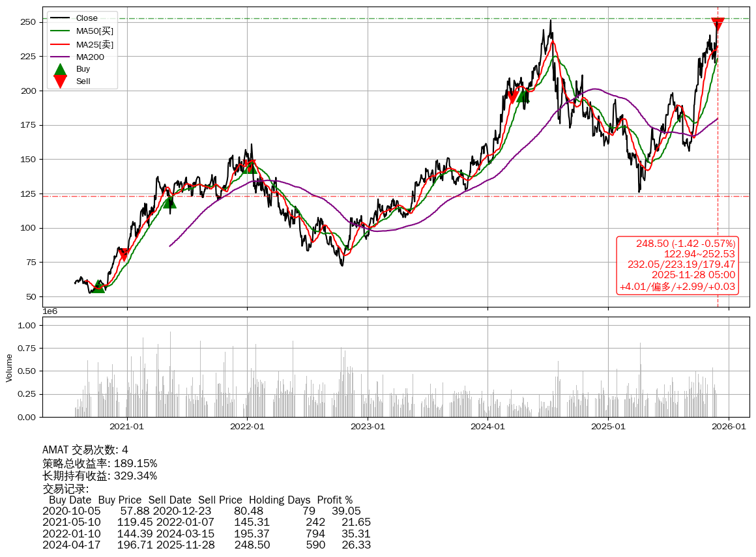The image size is (756, 557).
Task: Click the 2025-01 x-axis date label
Action: (x=608, y=427)
